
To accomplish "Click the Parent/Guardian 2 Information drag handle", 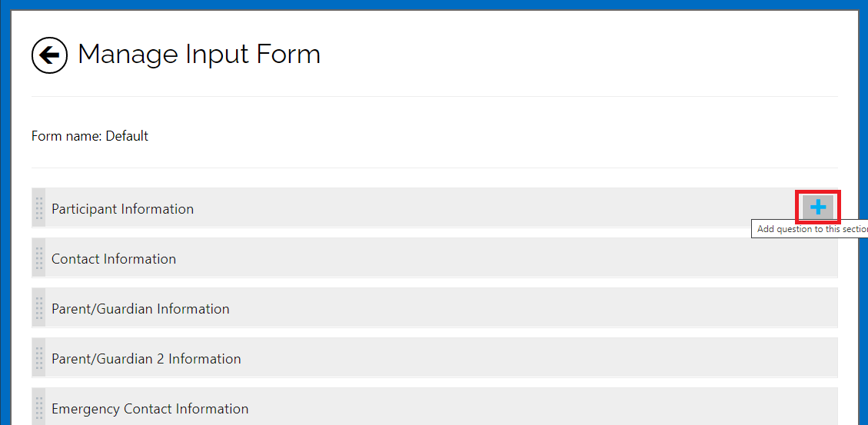I will click(38, 357).
